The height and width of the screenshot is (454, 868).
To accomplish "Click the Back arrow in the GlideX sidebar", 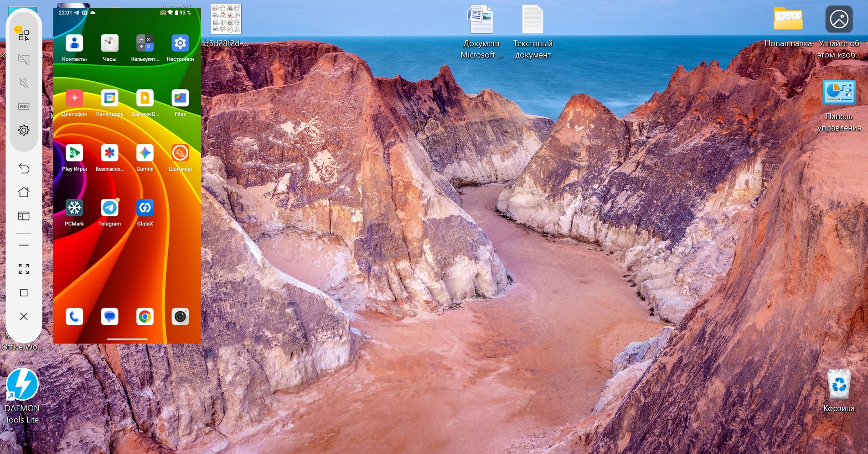I will click(24, 168).
